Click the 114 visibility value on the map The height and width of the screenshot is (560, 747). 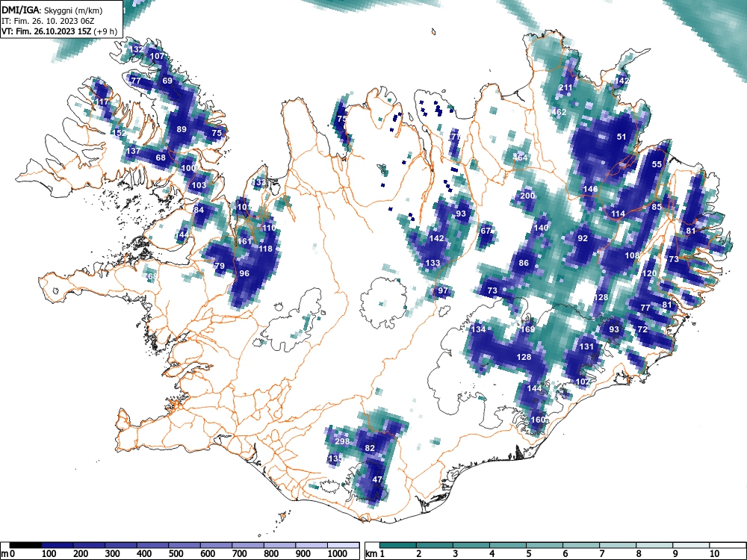coord(618,214)
